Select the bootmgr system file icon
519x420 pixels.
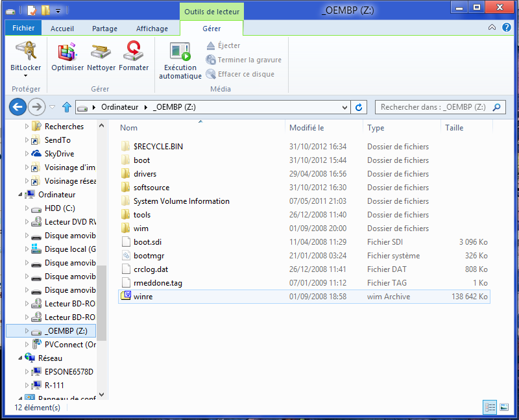point(126,255)
